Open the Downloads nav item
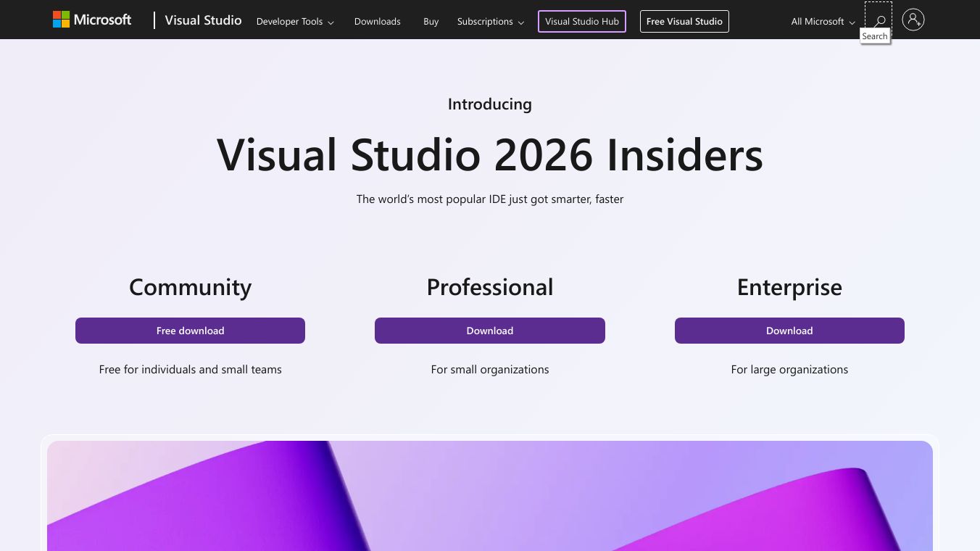 [x=378, y=22]
